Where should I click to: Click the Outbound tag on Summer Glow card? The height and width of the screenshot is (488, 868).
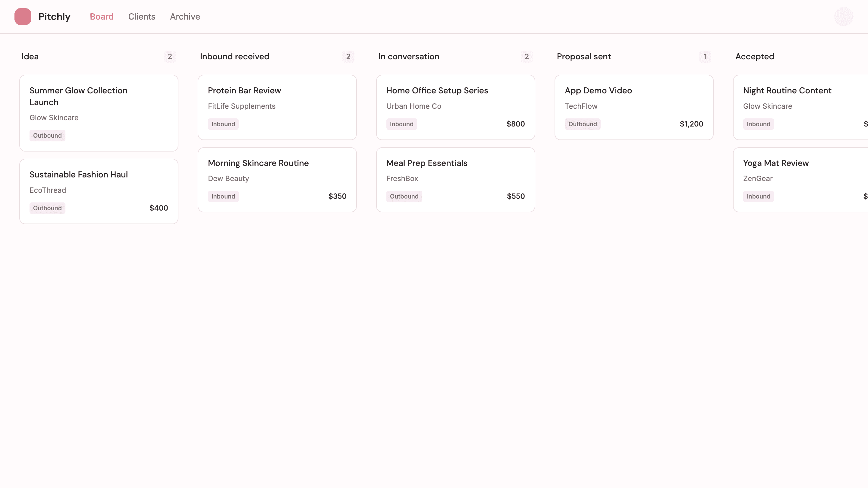tap(47, 135)
